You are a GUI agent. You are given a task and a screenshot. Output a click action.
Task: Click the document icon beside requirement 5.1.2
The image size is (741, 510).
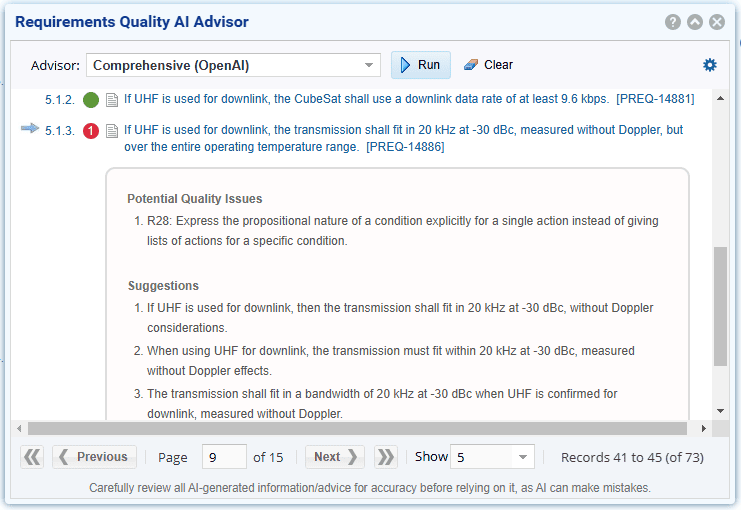(x=112, y=100)
